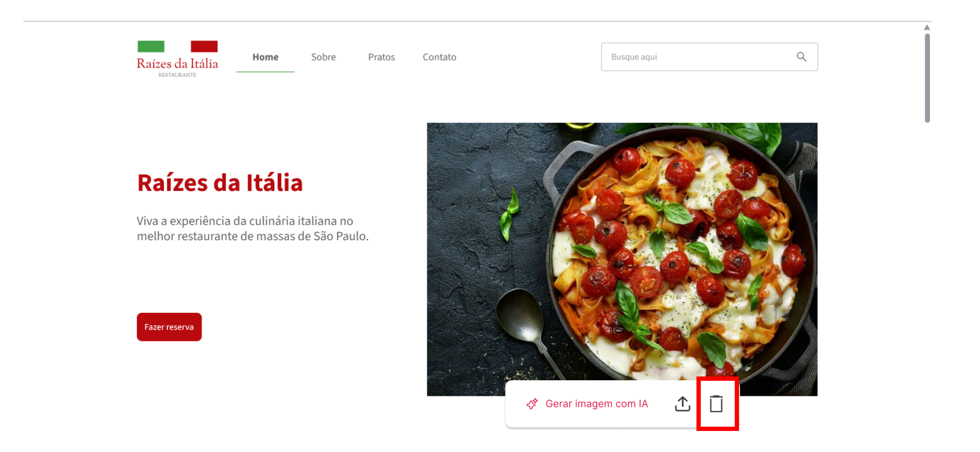Open the Home menu item
The image size is (980, 452).
coord(265,57)
